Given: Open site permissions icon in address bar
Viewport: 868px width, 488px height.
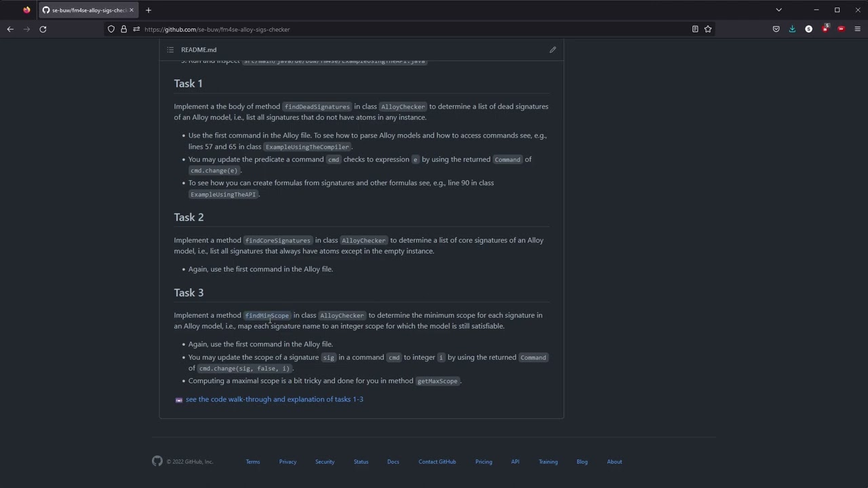Looking at the screenshot, I should pos(136,29).
